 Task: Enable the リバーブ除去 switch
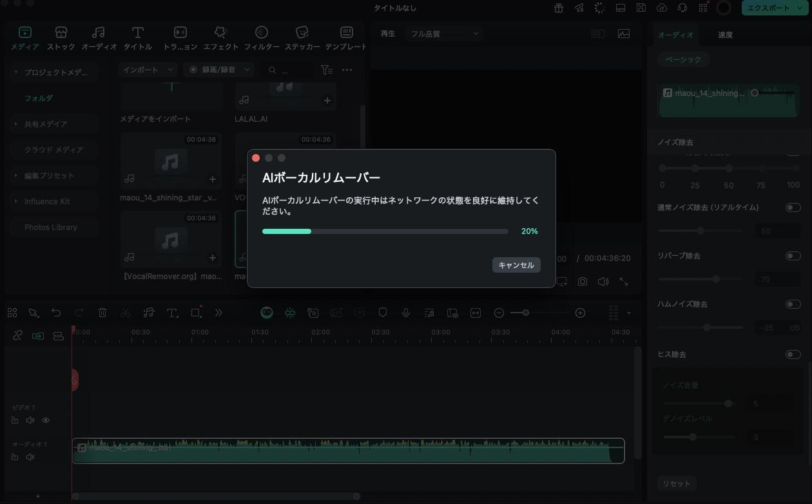pos(793,255)
